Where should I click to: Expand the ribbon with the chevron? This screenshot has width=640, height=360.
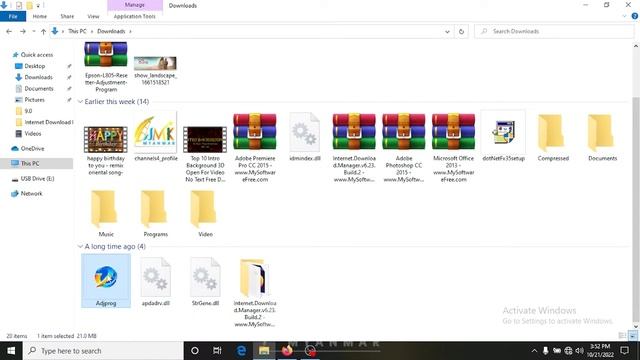624,16
